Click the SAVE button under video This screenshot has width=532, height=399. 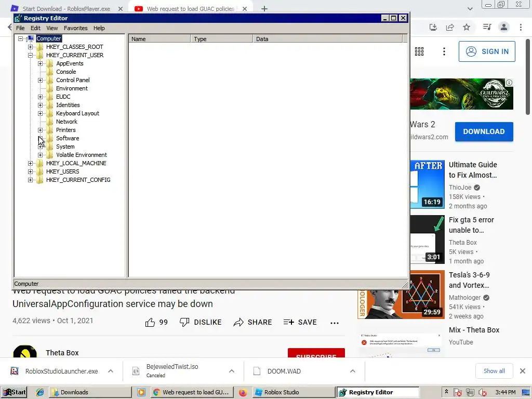[x=300, y=322]
